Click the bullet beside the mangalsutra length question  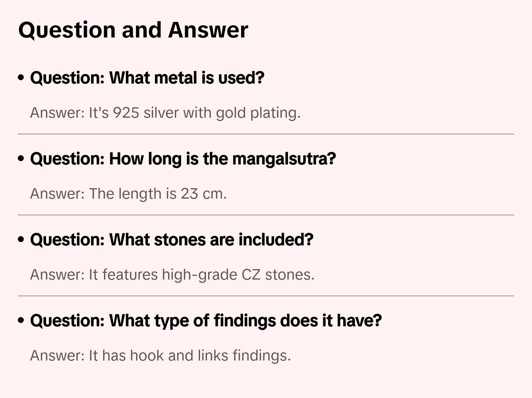(21, 159)
